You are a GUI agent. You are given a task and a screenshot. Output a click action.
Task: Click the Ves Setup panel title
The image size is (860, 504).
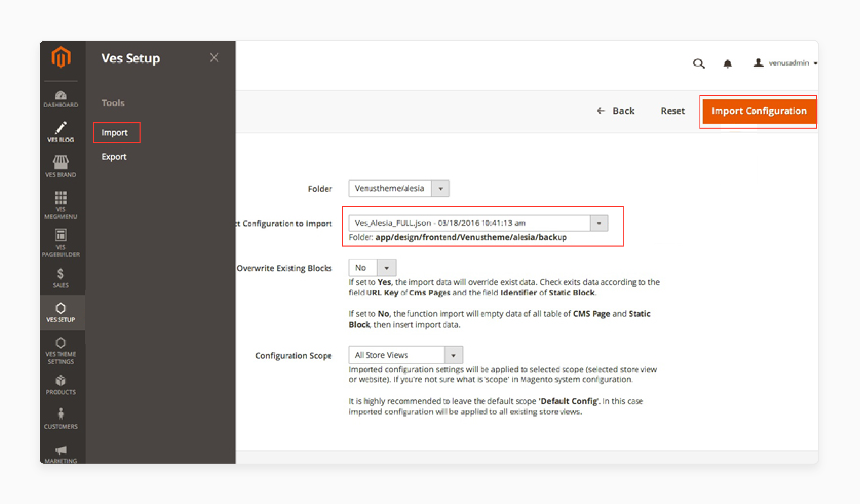(x=131, y=58)
